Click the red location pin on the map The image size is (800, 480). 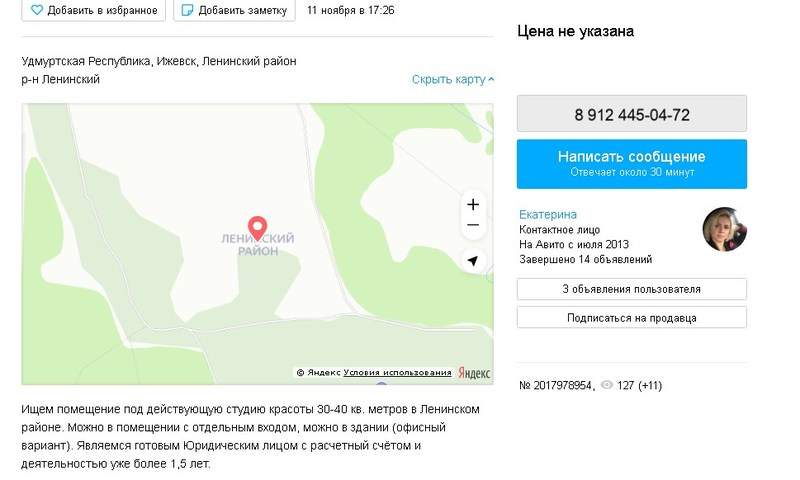258,228
